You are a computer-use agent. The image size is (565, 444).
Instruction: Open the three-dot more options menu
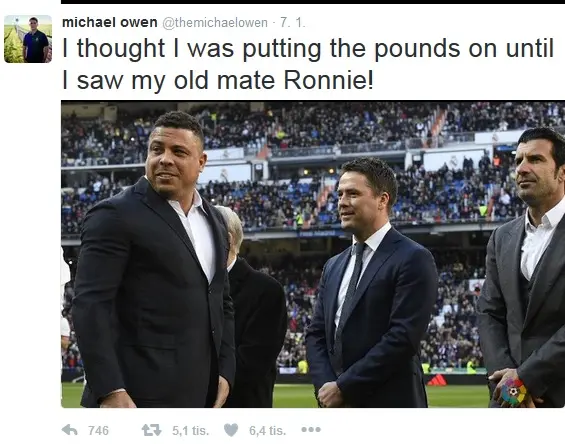tap(311, 430)
